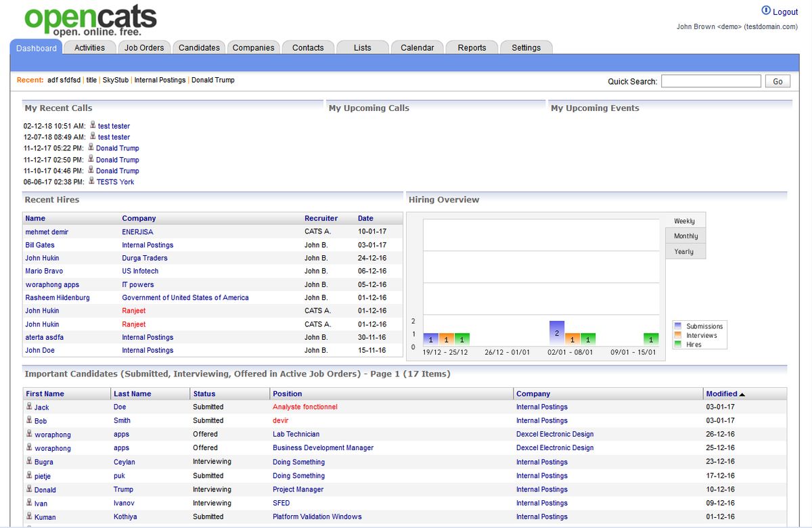Viewport: 812px width, 528px height.
Task: Open the ENERJISA company link
Action: [137, 232]
